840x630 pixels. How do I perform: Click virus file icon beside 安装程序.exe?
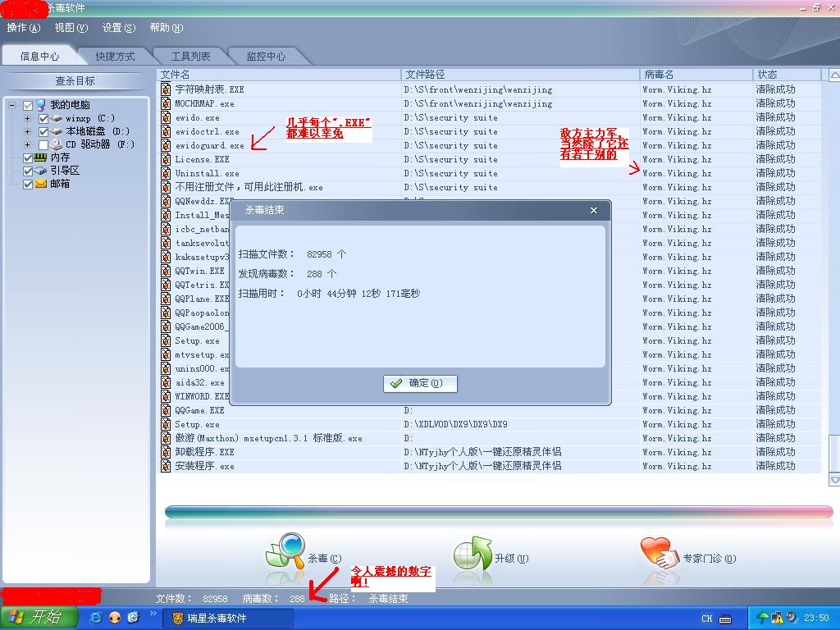point(166,466)
